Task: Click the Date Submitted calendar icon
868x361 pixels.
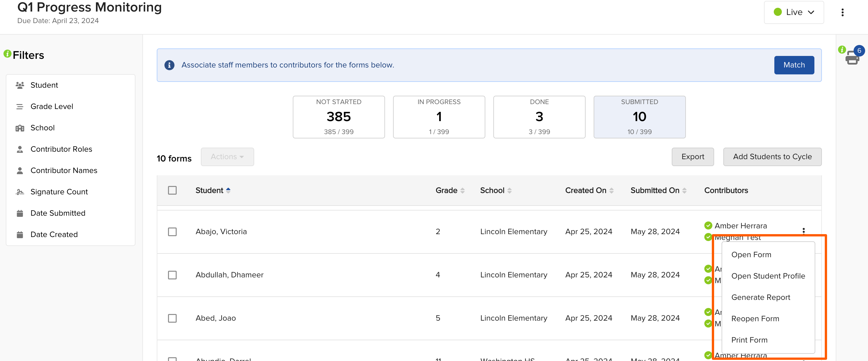Action: (x=20, y=213)
